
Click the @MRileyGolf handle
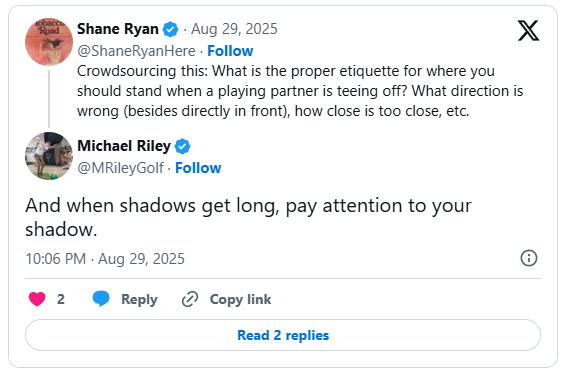click(120, 168)
